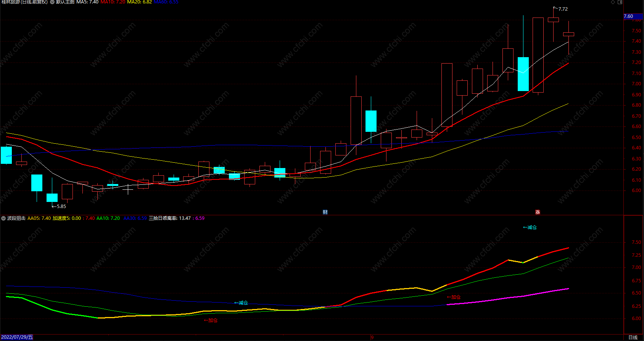Click the 财 marker below the chart

pyautogui.click(x=325, y=212)
